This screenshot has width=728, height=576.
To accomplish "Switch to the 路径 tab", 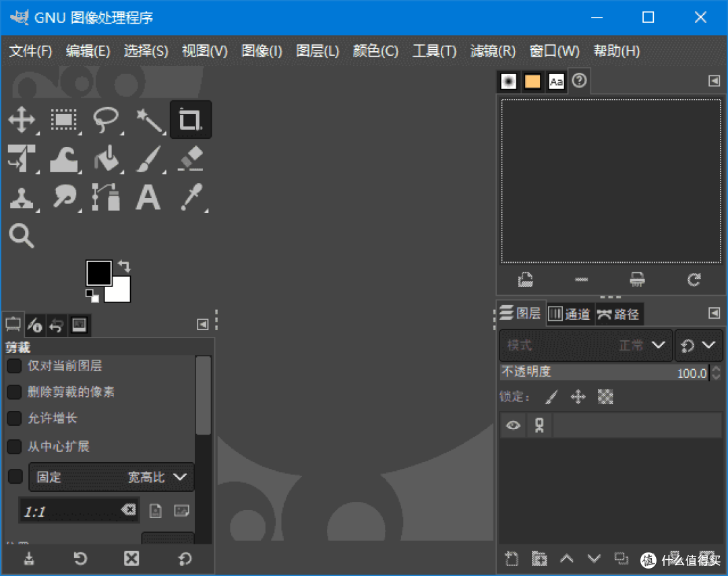I will 618,314.
